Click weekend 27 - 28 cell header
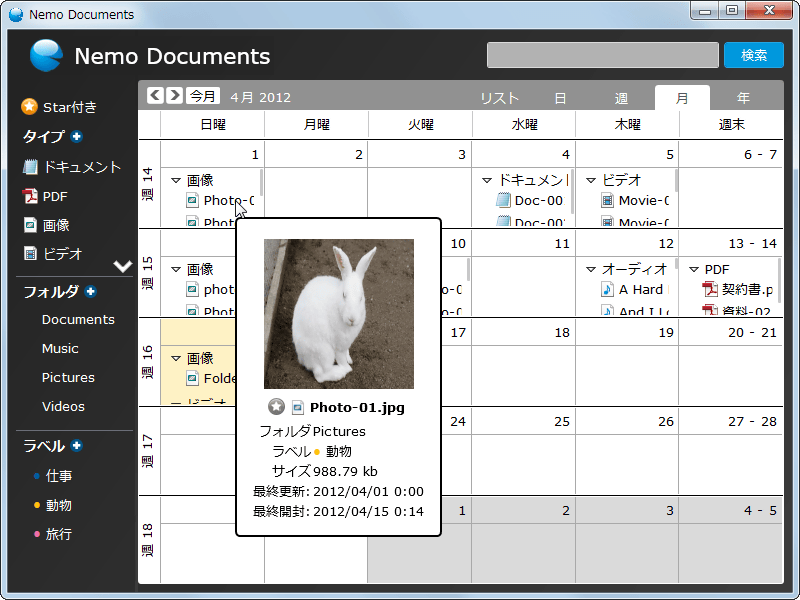Image resolution: width=800 pixels, height=600 pixels. tap(731, 421)
